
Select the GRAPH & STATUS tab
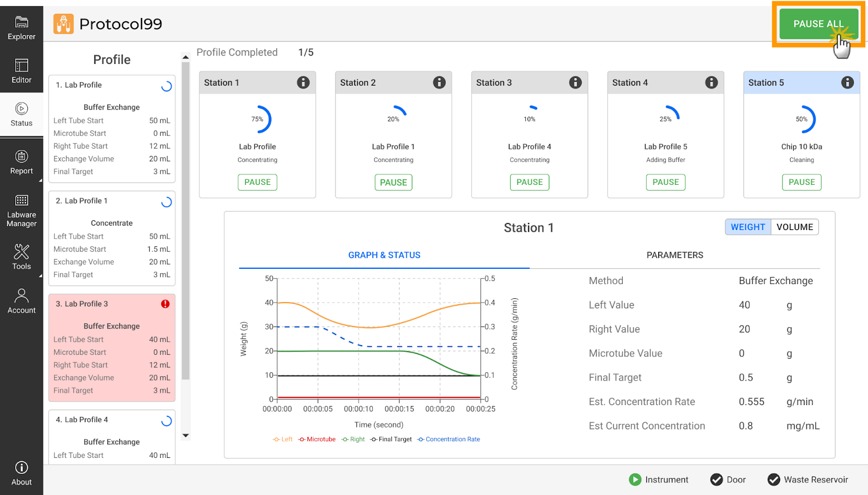tap(384, 255)
